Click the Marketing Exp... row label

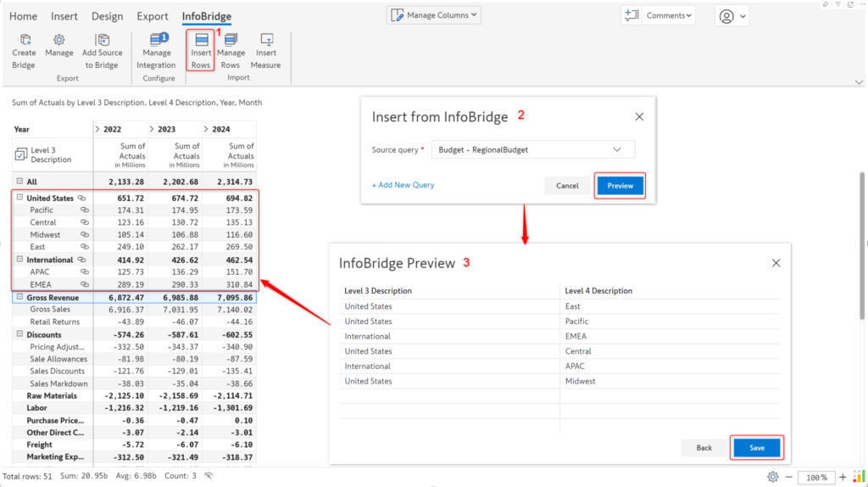pos(55,456)
